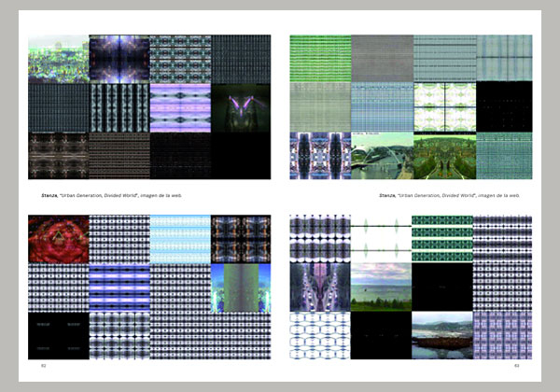
Task: Select the blue-purple starburst mirrored thumbnail
Action: coord(119,59)
